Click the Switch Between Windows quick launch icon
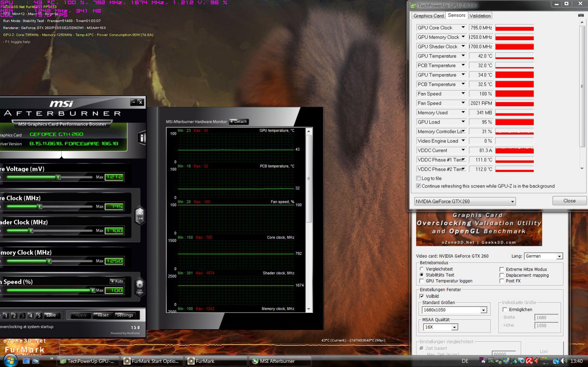This screenshot has width=588, height=367. coord(36,361)
